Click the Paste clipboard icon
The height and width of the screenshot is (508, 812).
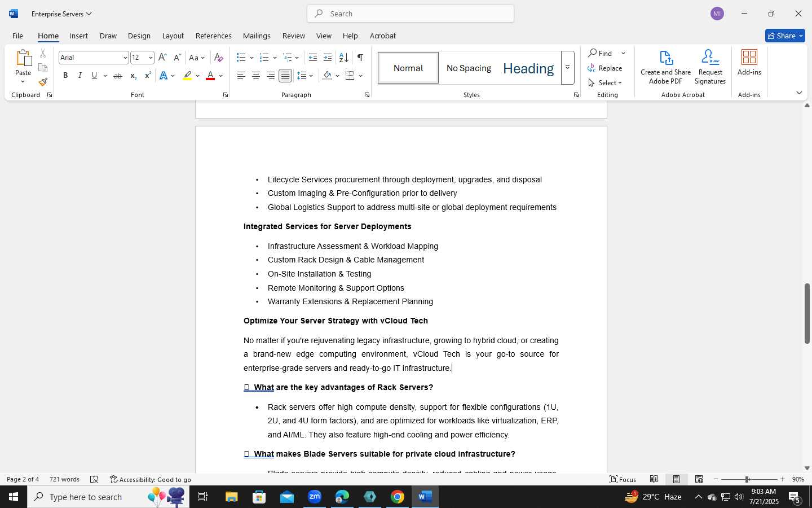23,58
